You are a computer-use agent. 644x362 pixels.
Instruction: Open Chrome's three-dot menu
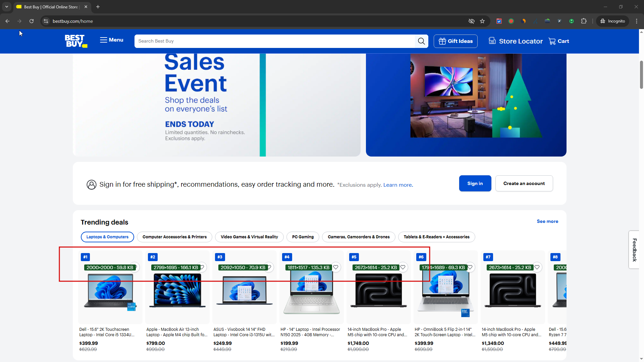click(x=637, y=21)
